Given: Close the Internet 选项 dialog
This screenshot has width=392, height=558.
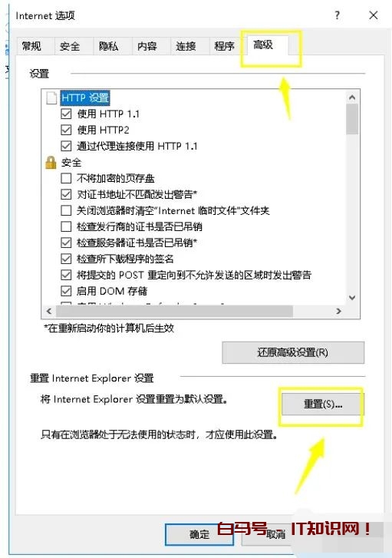Looking at the screenshot, I should click(374, 15).
